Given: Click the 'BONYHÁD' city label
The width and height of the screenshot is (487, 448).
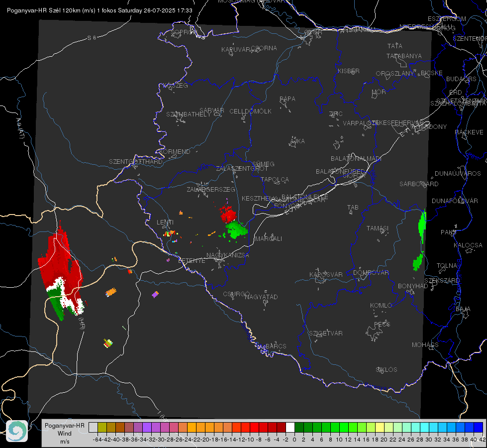Looking at the screenshot, I should (x=413, y=286).
